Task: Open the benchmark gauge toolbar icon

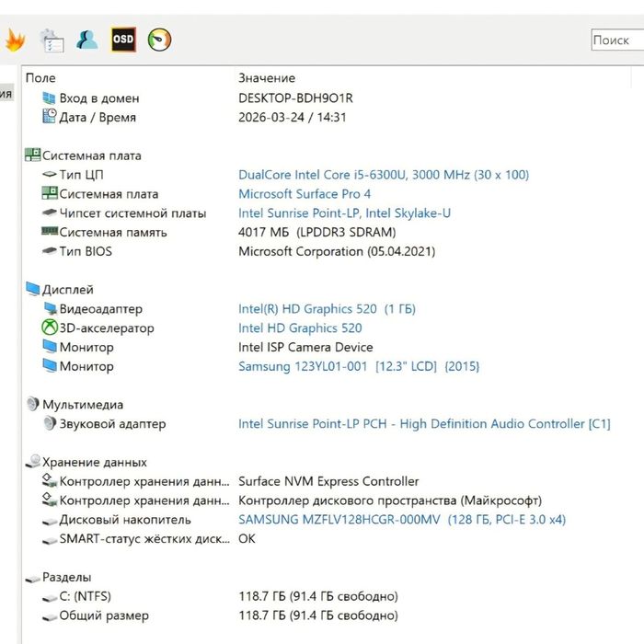Action: pyautogui.click(x=159, y=40)
